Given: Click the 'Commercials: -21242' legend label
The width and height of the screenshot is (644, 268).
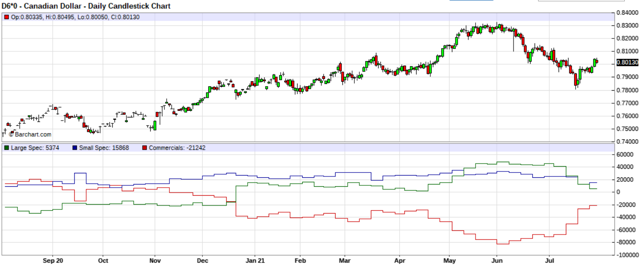Looking at the screenshot, I should point(177,148).
